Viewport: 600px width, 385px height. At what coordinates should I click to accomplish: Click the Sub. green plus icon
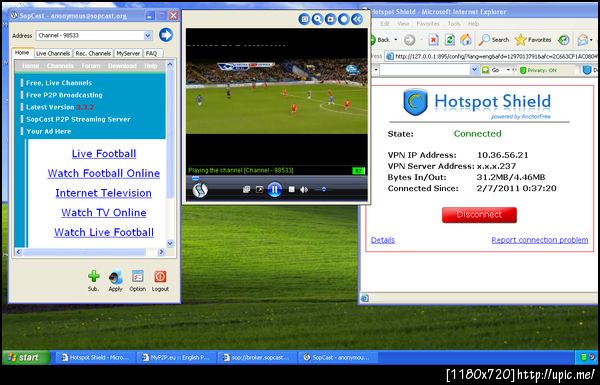pyautogui.click(x=93, y=276)
